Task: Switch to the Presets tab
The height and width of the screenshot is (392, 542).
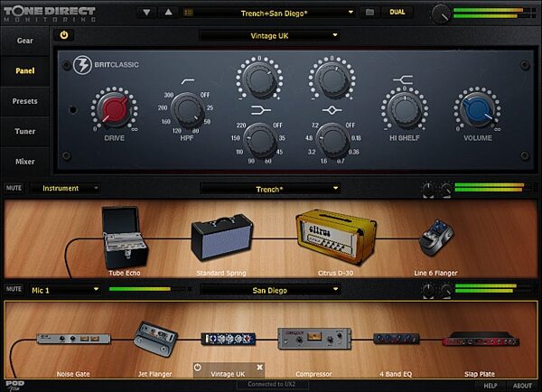Action: click(x=25, y=101)
